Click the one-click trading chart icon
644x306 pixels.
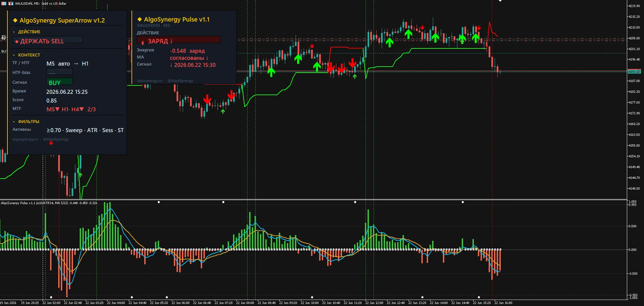[x=11, y=3]
